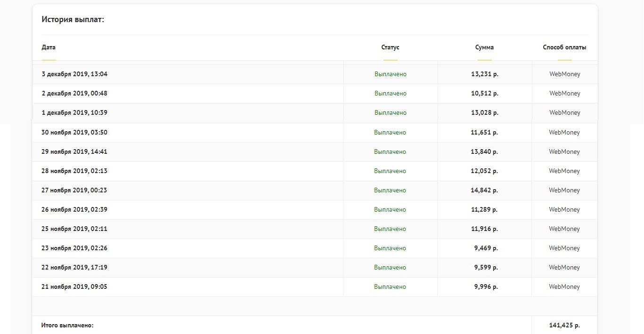Click WebMoney in the 30 ноября row

[x=564, y=133]
